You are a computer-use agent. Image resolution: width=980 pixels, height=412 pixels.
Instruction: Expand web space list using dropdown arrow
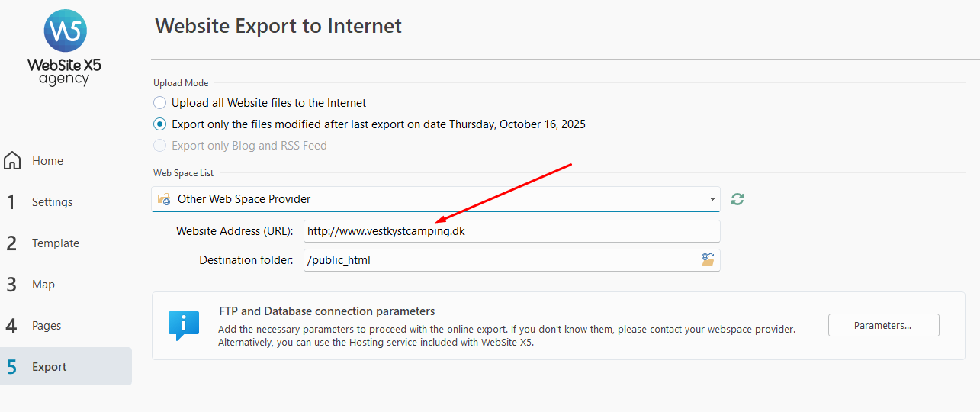(712, 199)
